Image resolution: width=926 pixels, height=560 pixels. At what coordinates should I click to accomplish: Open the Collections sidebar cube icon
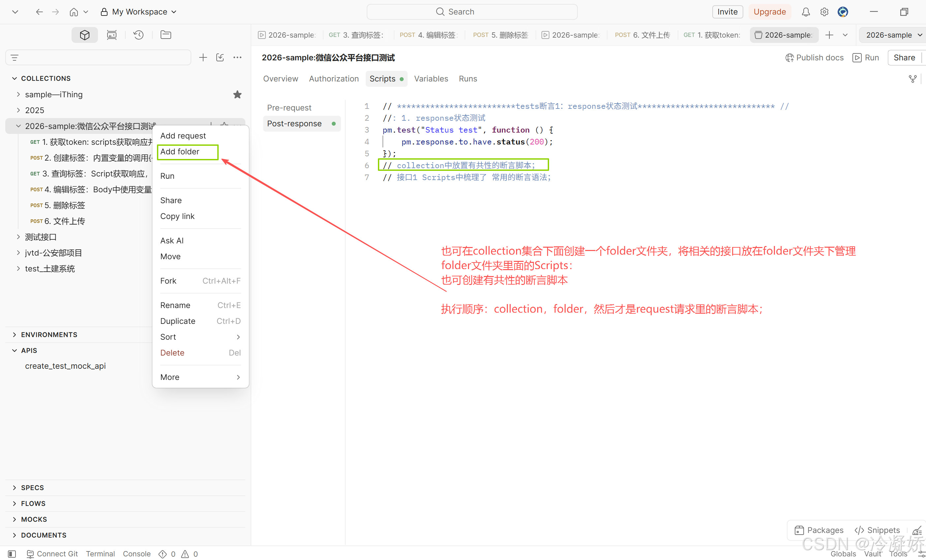[84, 35]
